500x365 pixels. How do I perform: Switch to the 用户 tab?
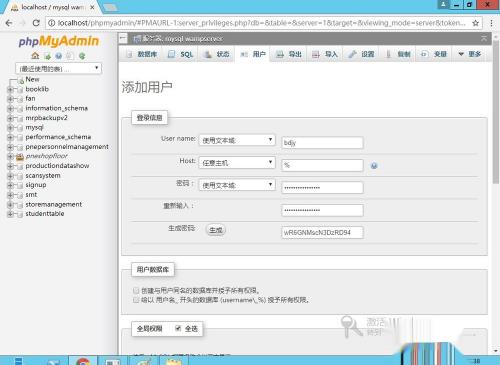253,54
